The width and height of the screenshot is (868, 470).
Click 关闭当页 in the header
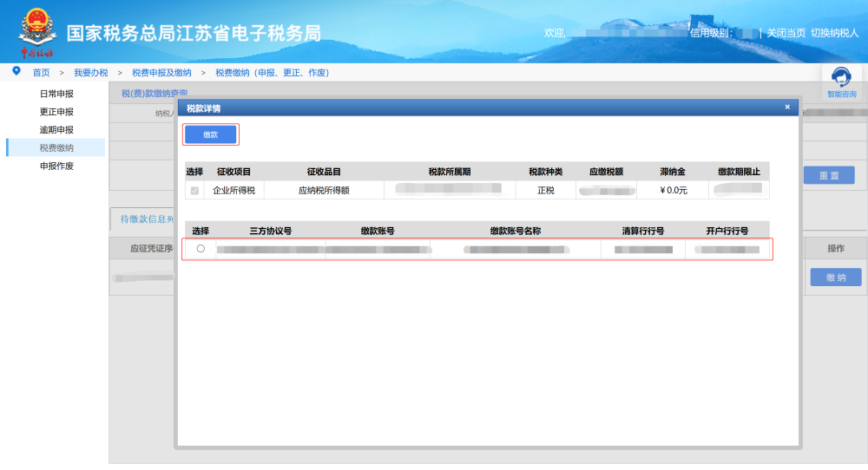[x=786, y=33]
